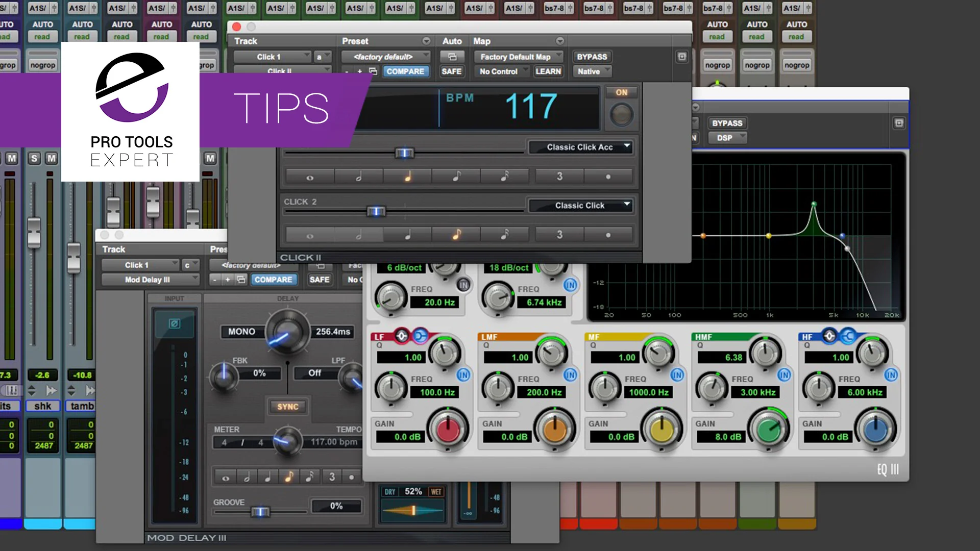This screenshot has height=551, width=980.
Task: Open the Classic Click dropdown for Click 2
Action: 581,205
